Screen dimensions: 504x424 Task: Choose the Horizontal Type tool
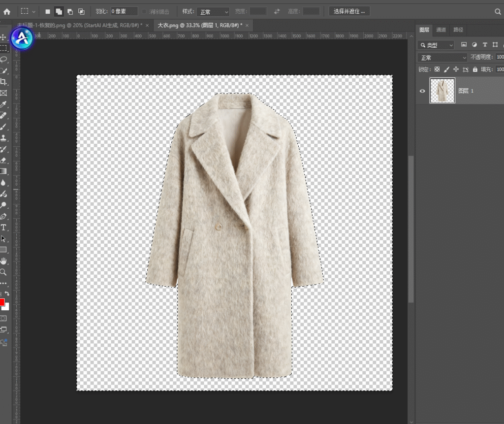point(3,228)
